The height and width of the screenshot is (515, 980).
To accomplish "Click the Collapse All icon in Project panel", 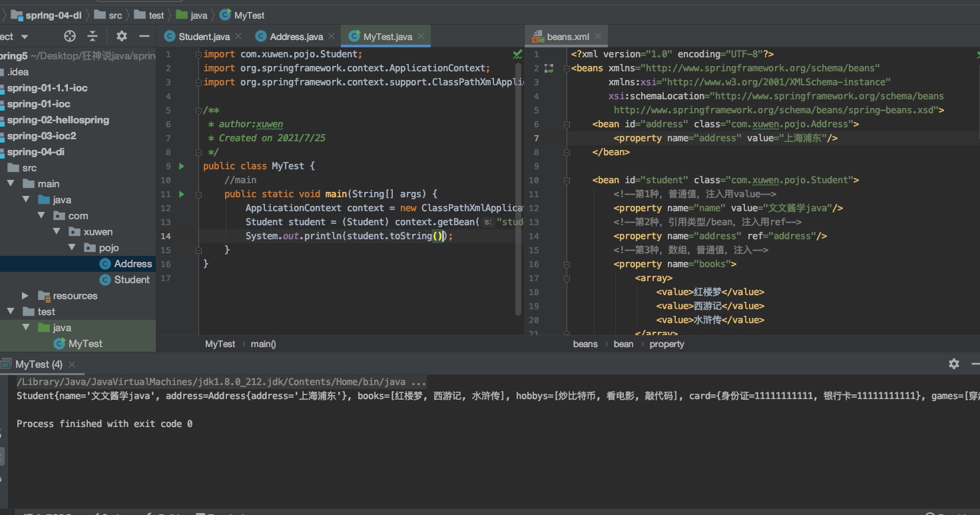I will click(x=93, y=36).
